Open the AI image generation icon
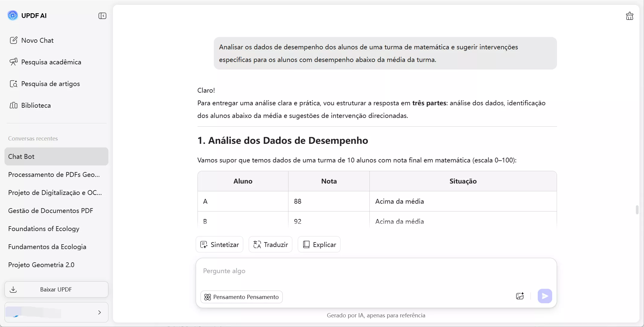 [x=520, y=296]
